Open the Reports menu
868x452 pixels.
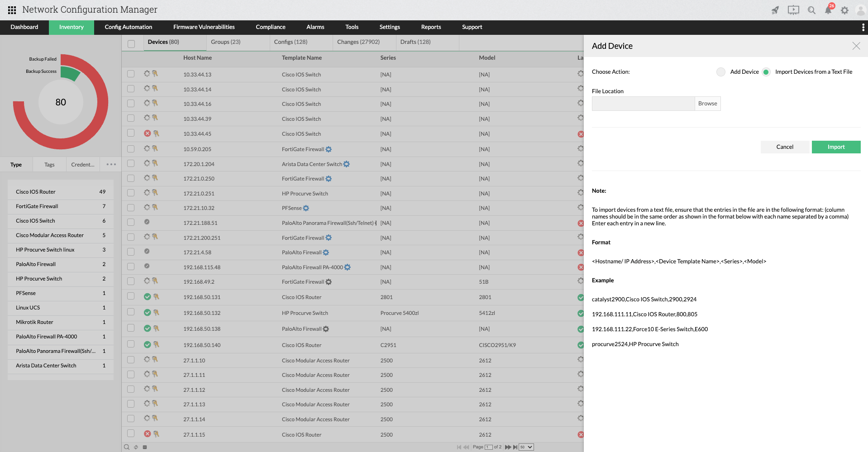(x=431, y=27)
